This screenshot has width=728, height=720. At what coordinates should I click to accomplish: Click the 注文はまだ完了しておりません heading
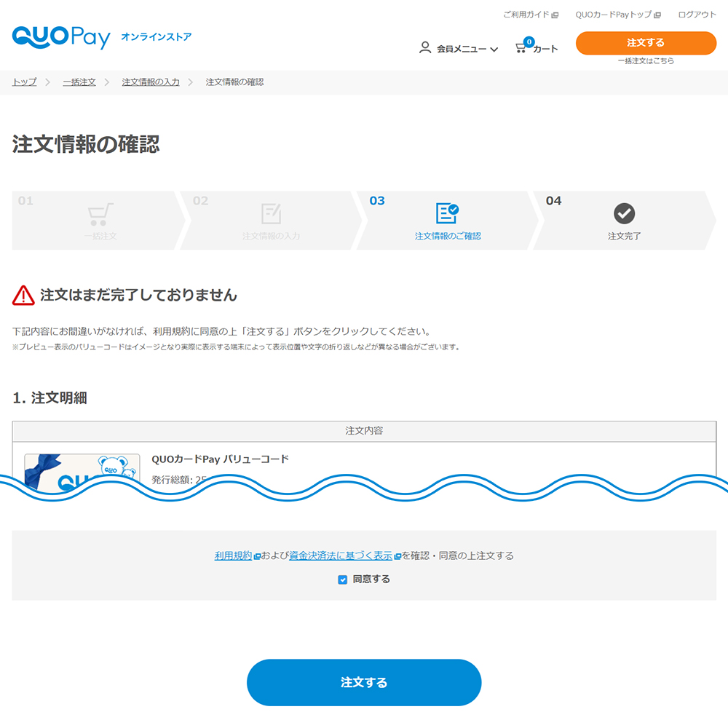point(138,296)
